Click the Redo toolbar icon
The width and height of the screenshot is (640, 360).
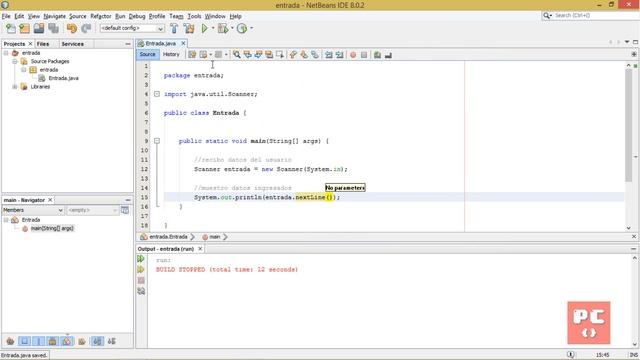point(86,28)
